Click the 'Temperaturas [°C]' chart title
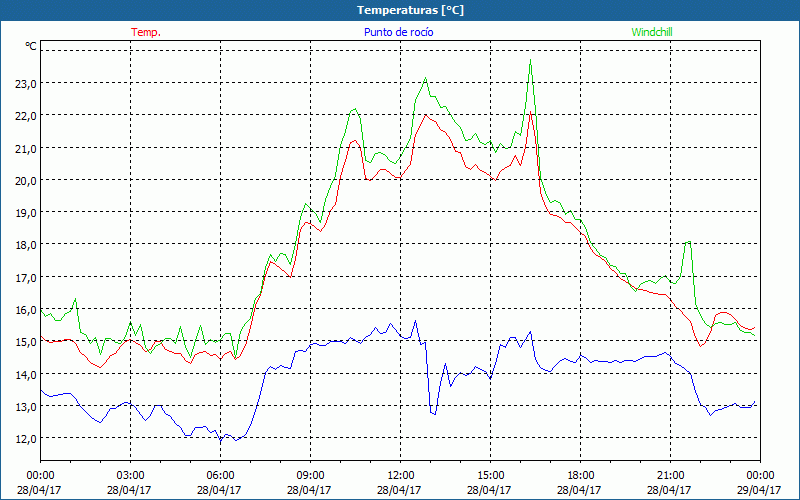800x500 pixels. tap(410, 10)
